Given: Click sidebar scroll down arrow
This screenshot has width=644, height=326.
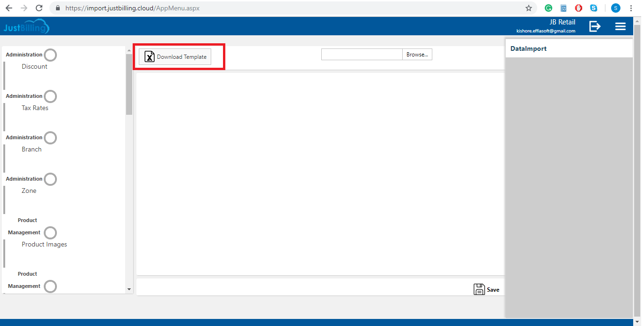Looking at the screenshot, I should point(129,289).
